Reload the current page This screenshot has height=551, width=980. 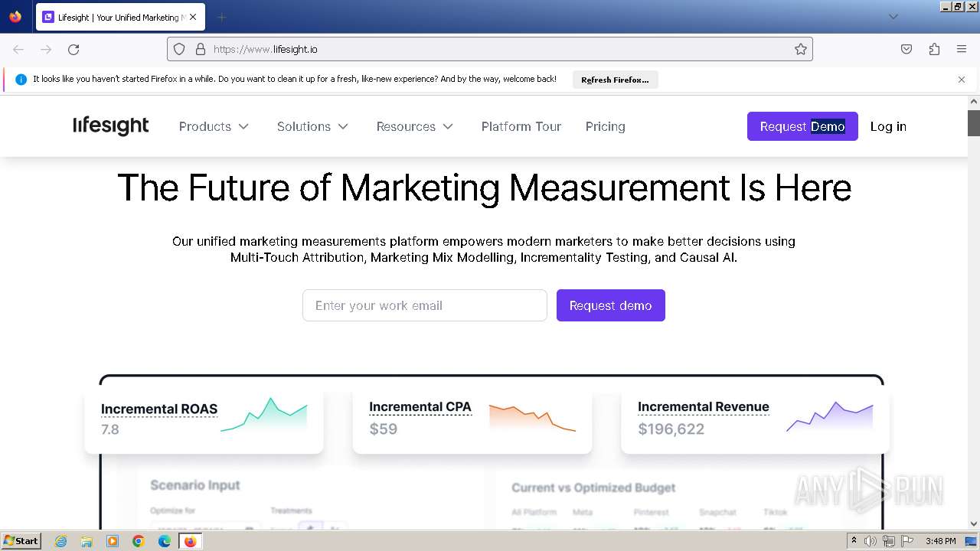tap(73, 49)
